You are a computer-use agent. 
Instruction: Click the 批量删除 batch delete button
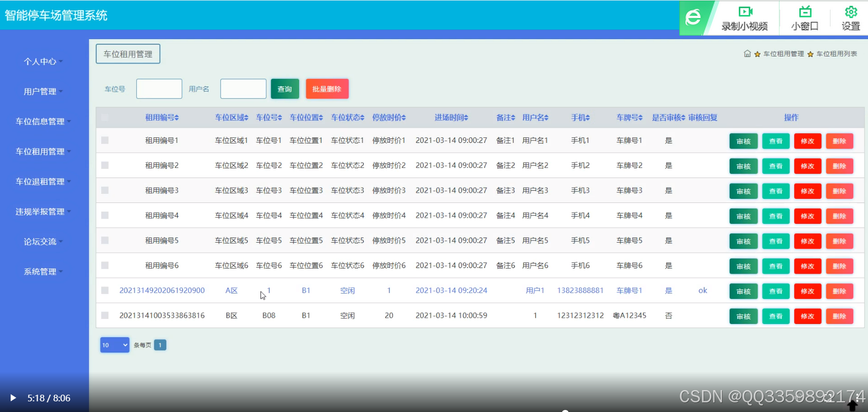327,89
